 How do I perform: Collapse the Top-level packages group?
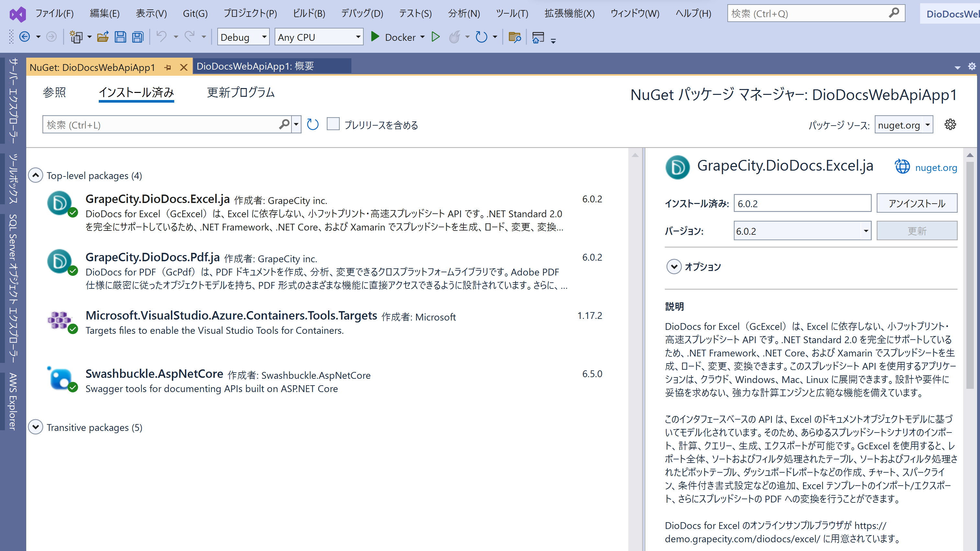coord(35,175)
